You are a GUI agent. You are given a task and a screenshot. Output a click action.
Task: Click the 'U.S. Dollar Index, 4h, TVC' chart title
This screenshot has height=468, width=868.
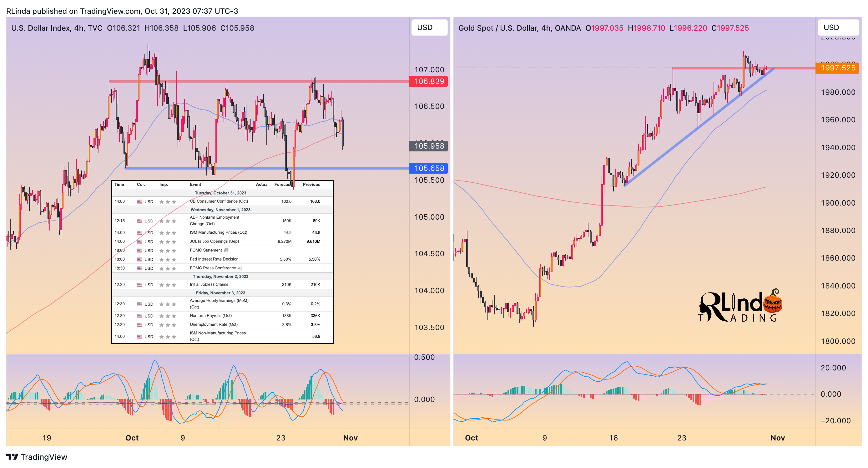(57, 28)
